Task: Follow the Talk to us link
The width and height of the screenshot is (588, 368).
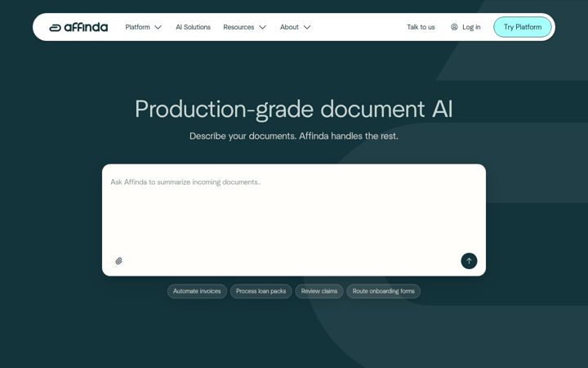Action: [x=421, y=27]
